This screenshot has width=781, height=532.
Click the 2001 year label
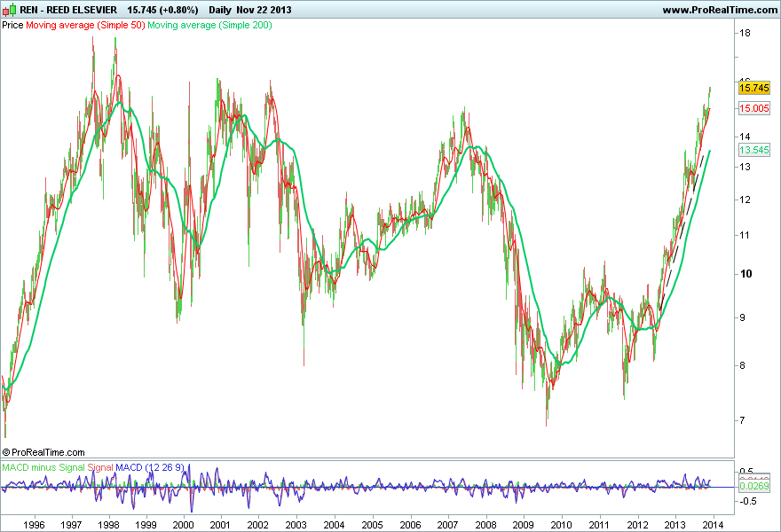[x=220, y=525]
